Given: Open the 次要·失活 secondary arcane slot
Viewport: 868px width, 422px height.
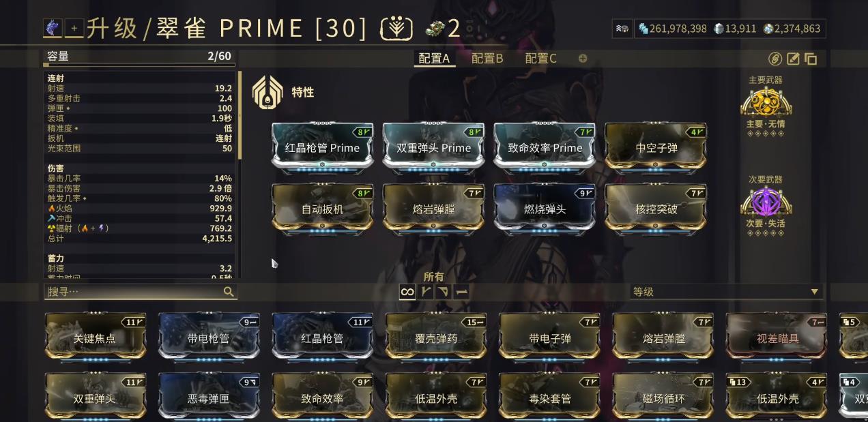Looking at the screenshot, I should pyautogui.click(x=766, y=202).
